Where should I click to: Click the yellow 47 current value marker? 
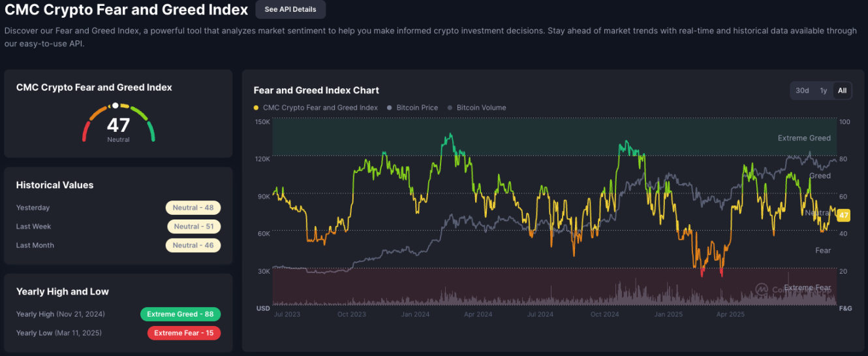(843, 216)
